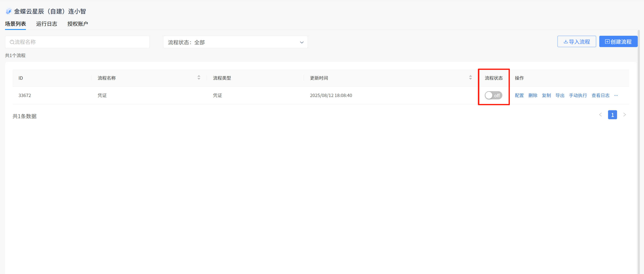
Task: Toggle the 流程状态 off switch for 凭证
Action: click(493, 95)
